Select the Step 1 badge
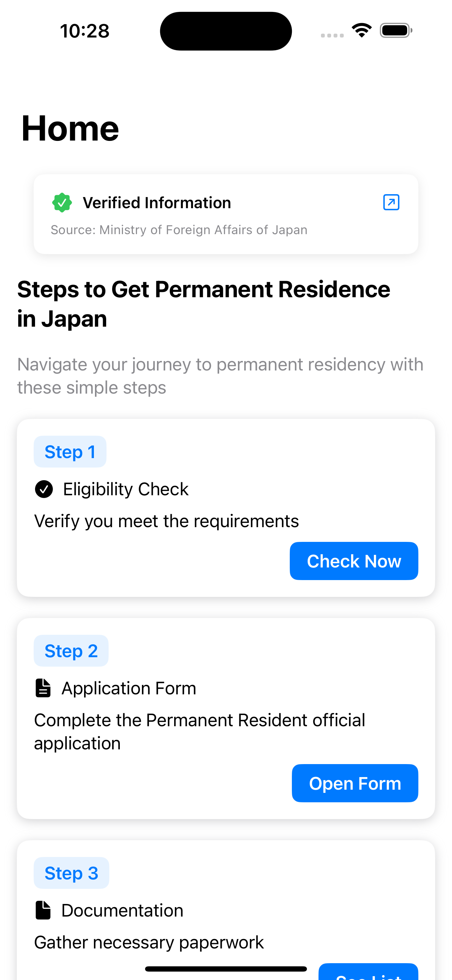Screen dimensions: 452x980 [70, 451]
